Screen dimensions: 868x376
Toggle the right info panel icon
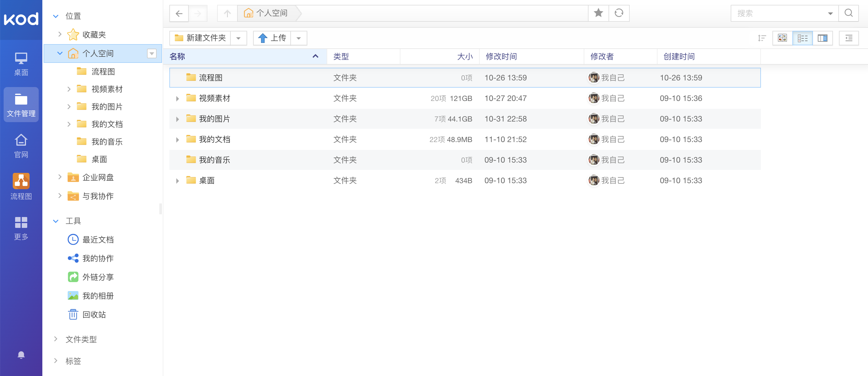(x=849, y=38)
